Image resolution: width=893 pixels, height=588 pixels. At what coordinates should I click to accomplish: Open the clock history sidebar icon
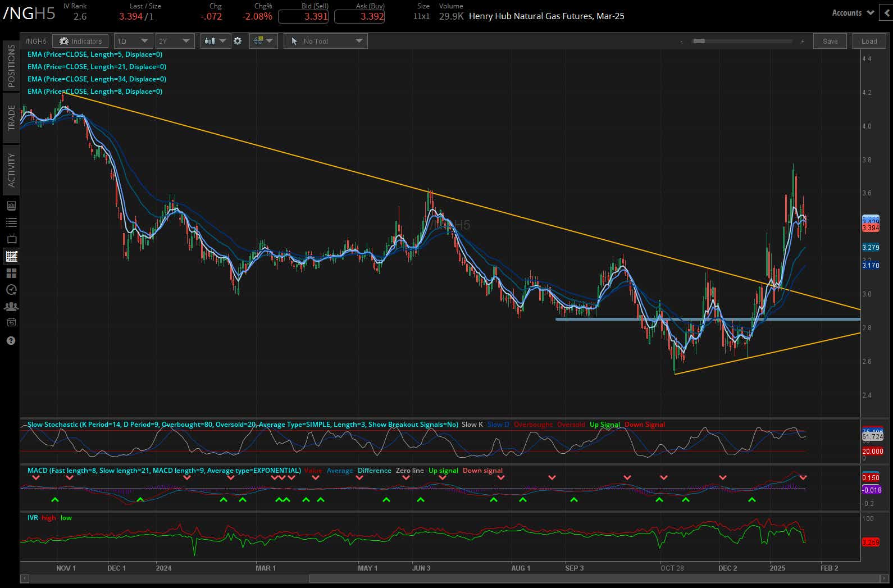pyautogui.click(x=11, y=290)
